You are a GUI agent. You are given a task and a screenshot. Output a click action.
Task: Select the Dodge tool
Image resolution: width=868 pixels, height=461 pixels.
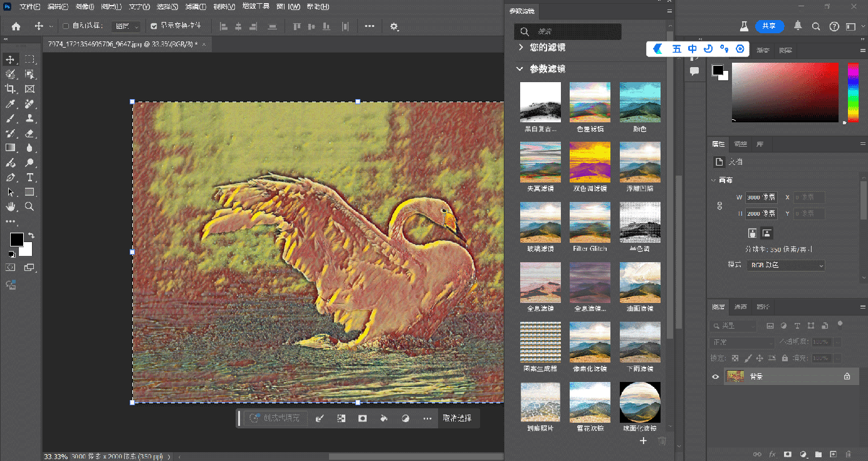[29, 162]
